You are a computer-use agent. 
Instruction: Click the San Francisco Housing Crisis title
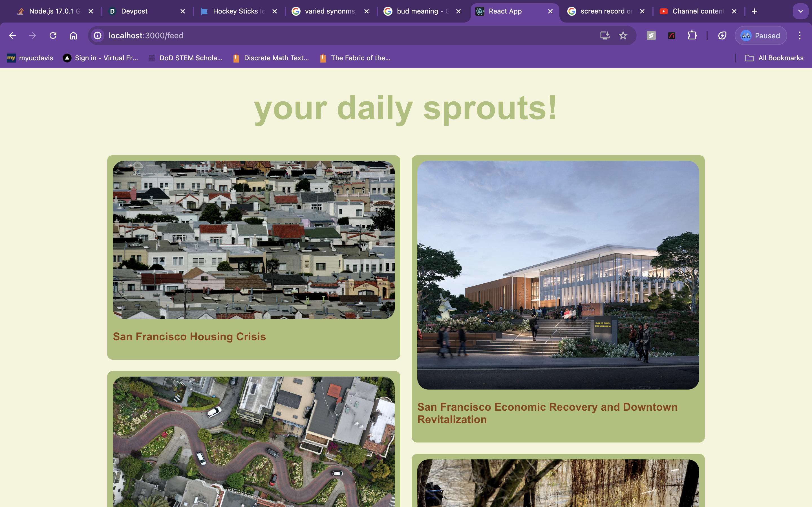pyautogui.click(x=189, y=337)
